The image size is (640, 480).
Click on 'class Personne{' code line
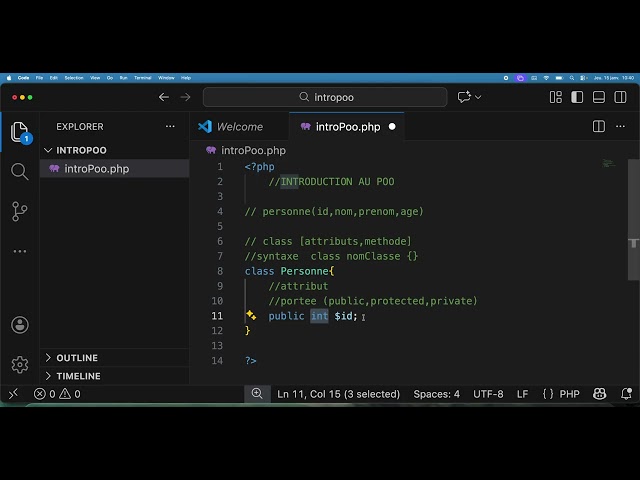289,271
